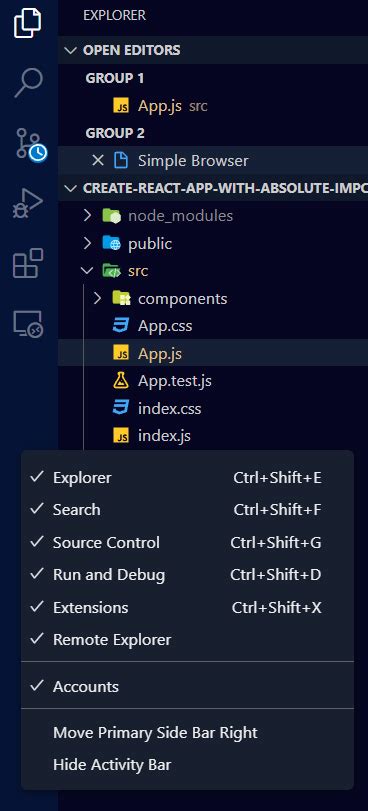
Task: Open the Search magnifier icon
Action: [28, 82]
